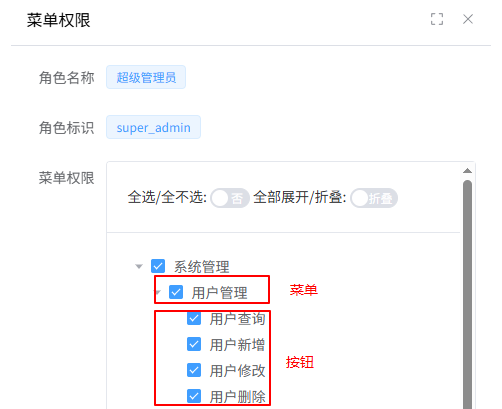This screenshot has width=502, height=409.
Task: Select the 用户查询 tree label
Action: [237, 319]
